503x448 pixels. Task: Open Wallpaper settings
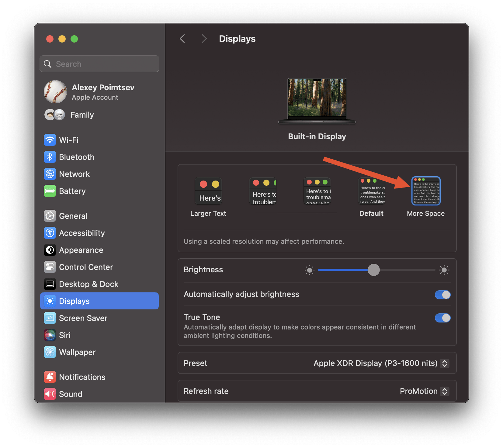(77, 352)
